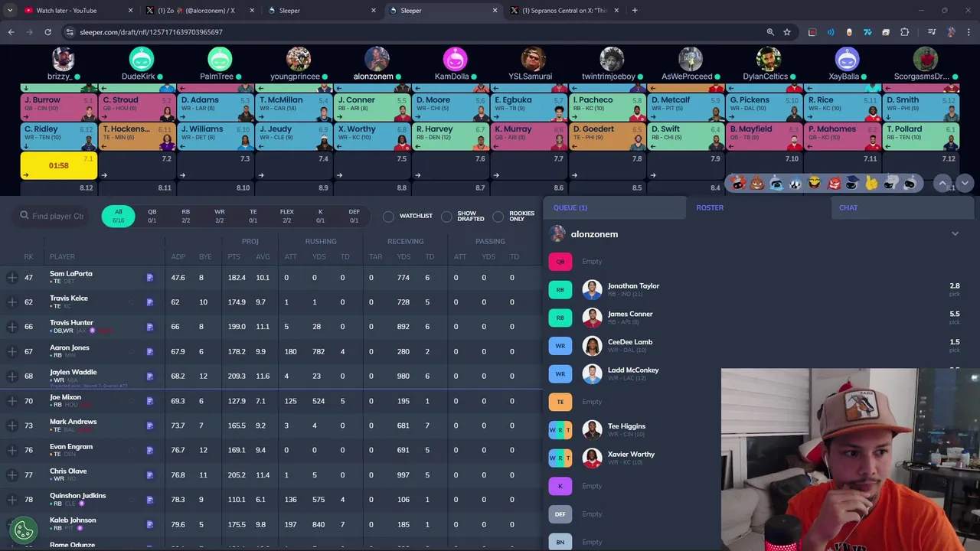The height and width of the screenshot is (551, 980).
Task: Add Travis Kelce to queue with plus icon
Action: (x=11, y=302)
